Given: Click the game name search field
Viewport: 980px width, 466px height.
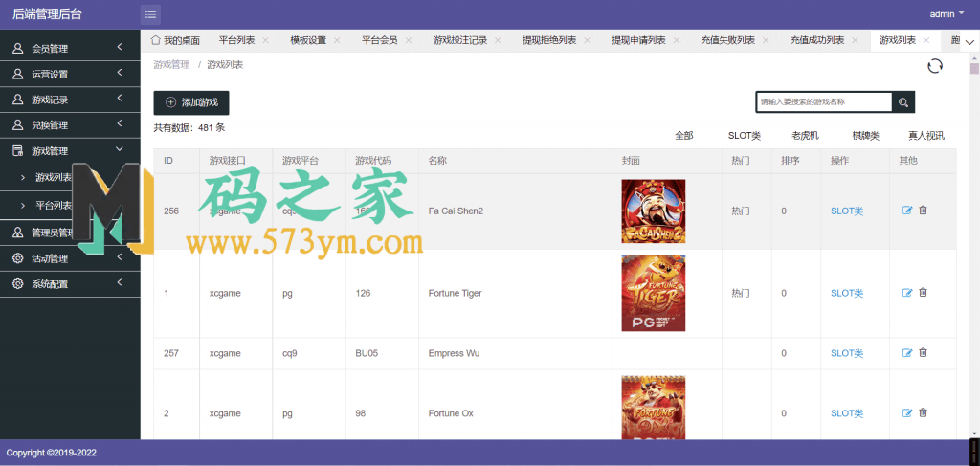Looking at the screenshot, I should pyautogui.click(x=823, y=102).
